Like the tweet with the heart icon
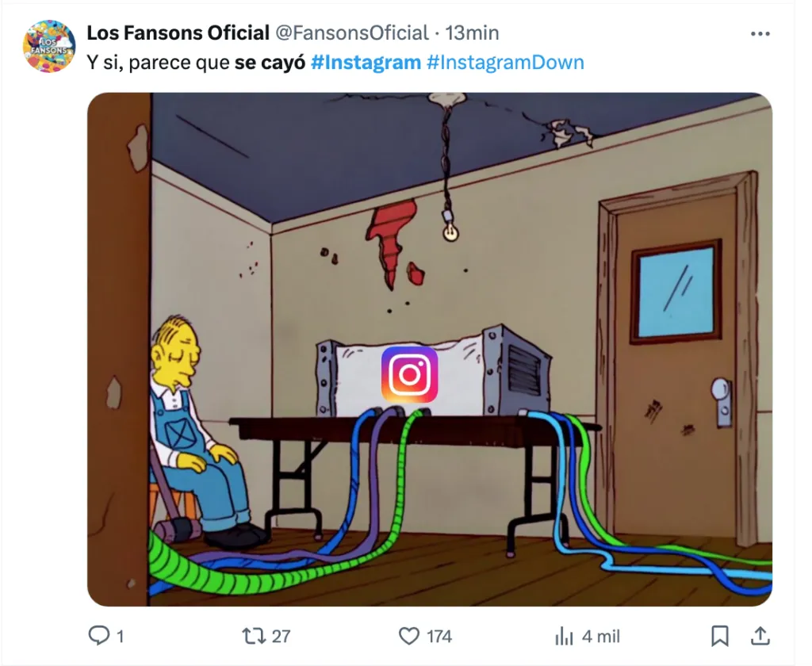 tap(408, 635)
